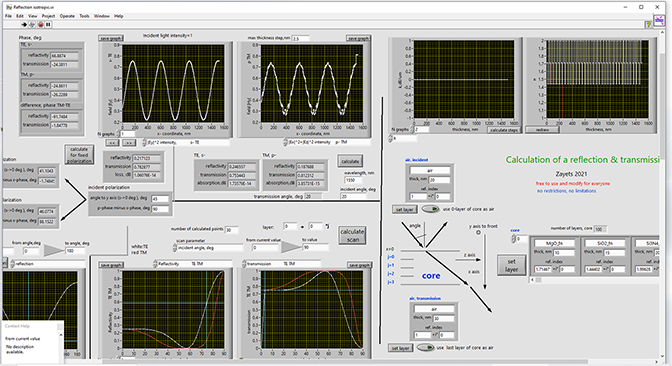Open the '|Ey|^2 intensity, s- TE' plot selector
The width and height of the screenshot is (672, 366).
[185, 142]
